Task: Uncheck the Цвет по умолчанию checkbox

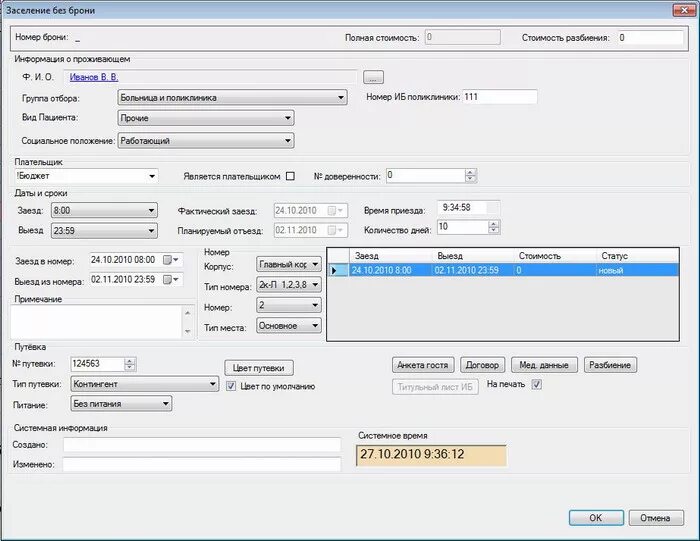Action: 231,386
